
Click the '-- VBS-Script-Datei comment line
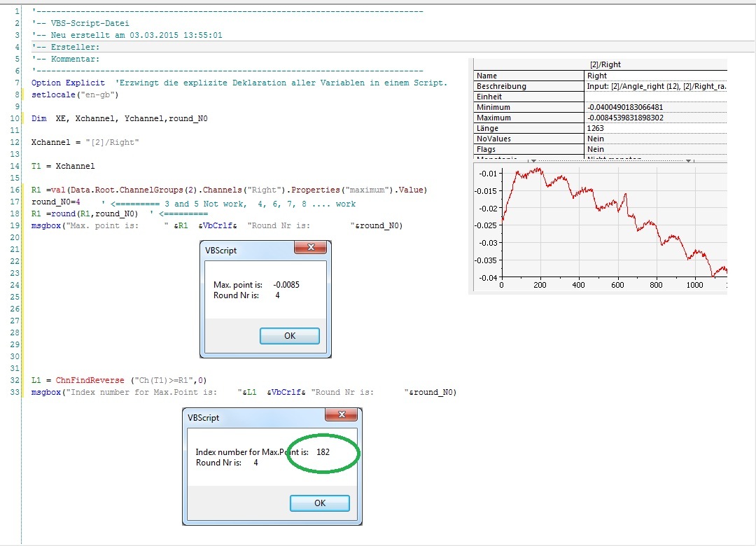click(x=80, y=23)
